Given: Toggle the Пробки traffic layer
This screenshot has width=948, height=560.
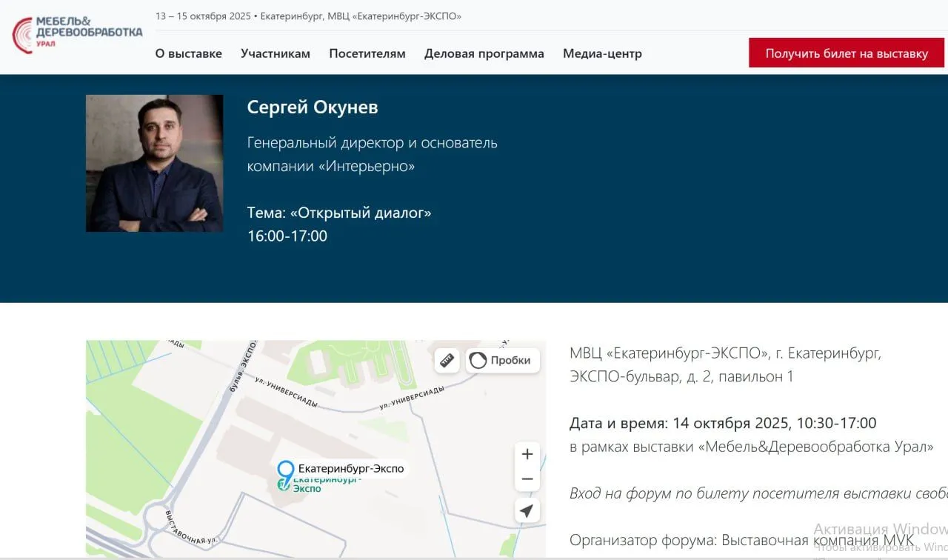Looking at the screenshot, I should click(502, 360).
